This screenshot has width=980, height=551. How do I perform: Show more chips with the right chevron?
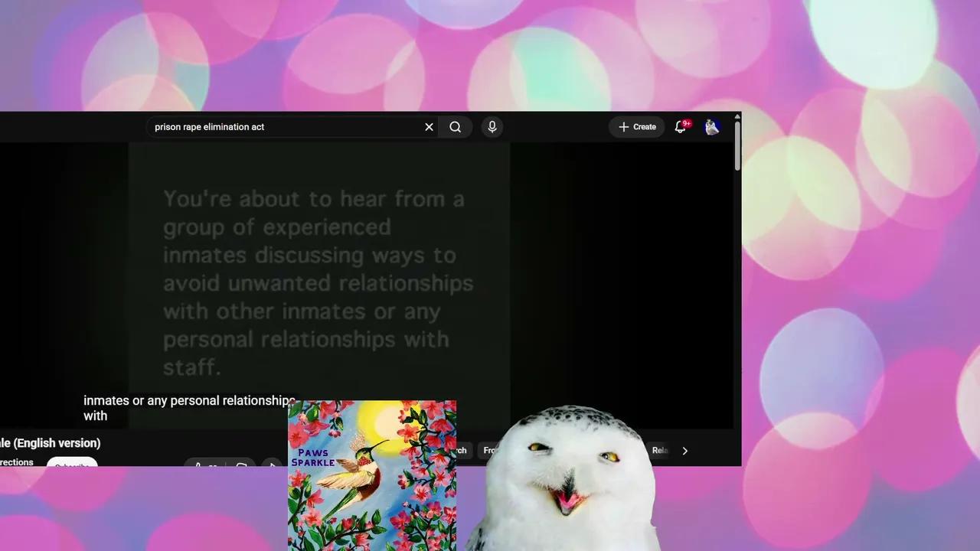point(685,451)
